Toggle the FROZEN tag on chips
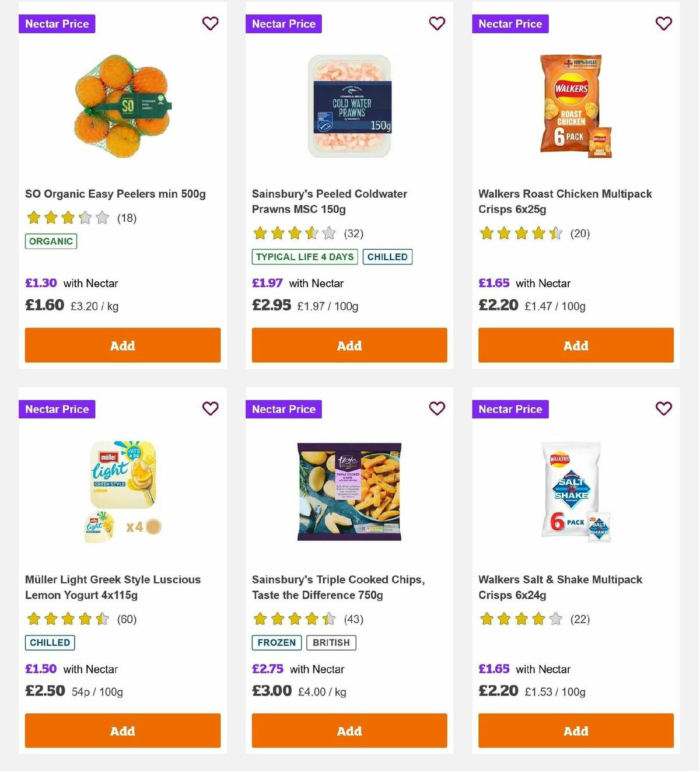Screen dimensions: 700x772 [x=276, y=642]
